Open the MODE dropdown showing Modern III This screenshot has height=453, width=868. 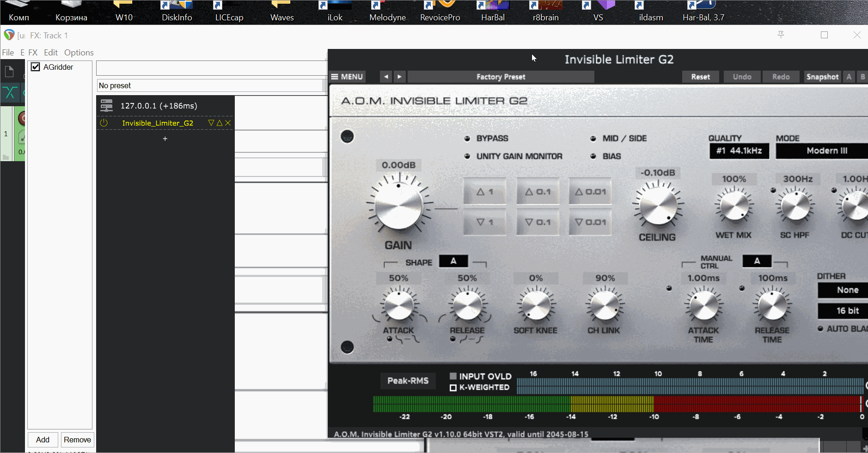click(822, 151)
